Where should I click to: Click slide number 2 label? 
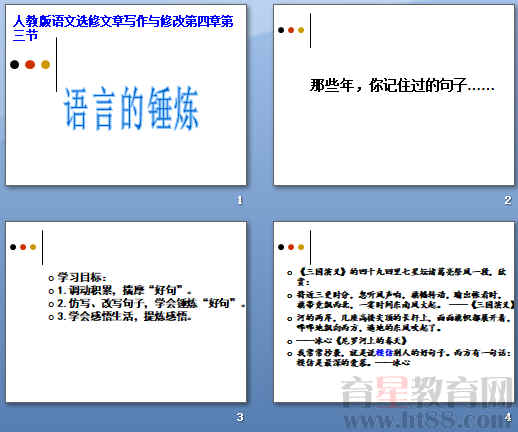click(508, 200)
